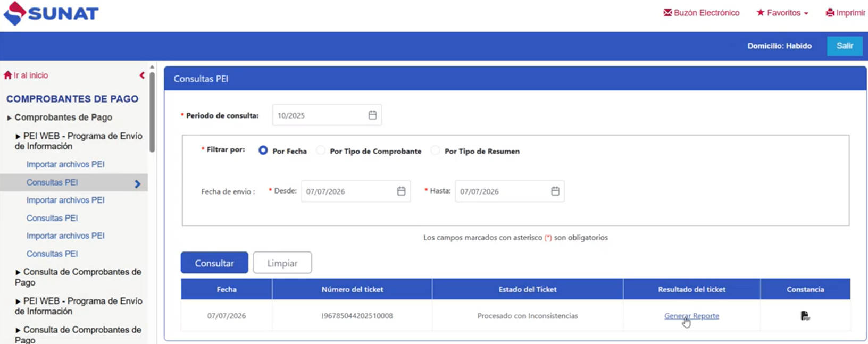Click the Consultar button
The width and height of the screenshot is (868, 344).
(x=214, y=263)
